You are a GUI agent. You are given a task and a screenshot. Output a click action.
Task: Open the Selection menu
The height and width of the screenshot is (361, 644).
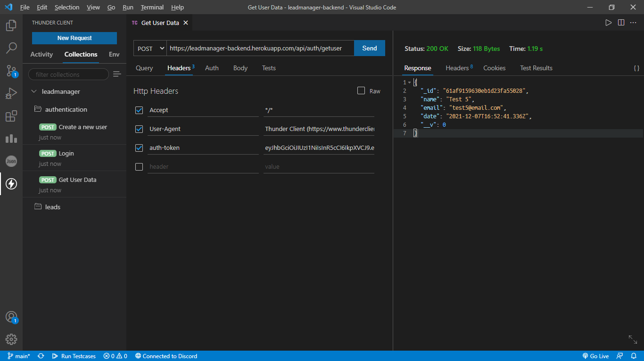pyautogui.click(x=67, y=8)
